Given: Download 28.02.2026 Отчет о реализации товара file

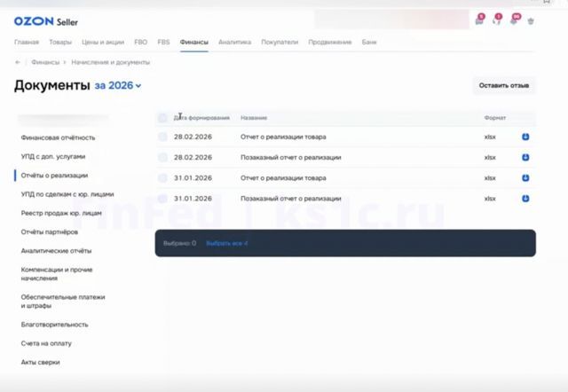Looking at the screenshot, I should 525,137.
